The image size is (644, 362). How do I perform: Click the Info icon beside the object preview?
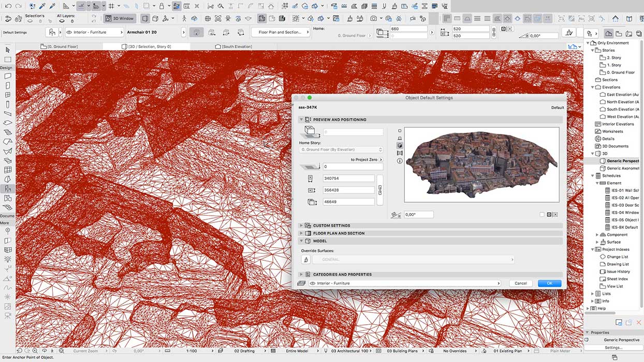399,160
